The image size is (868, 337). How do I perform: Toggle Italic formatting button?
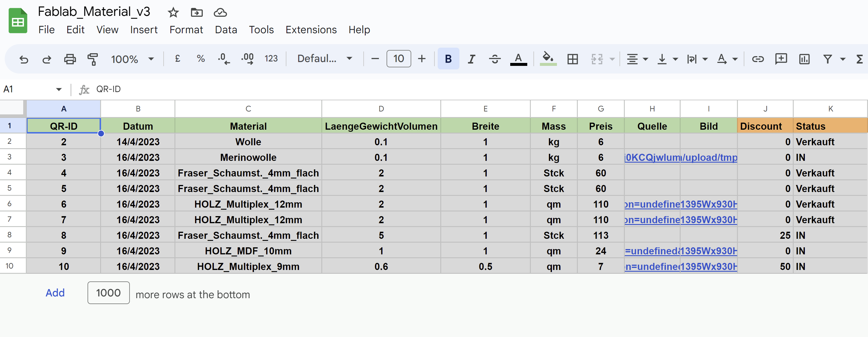tap(471, 59)
